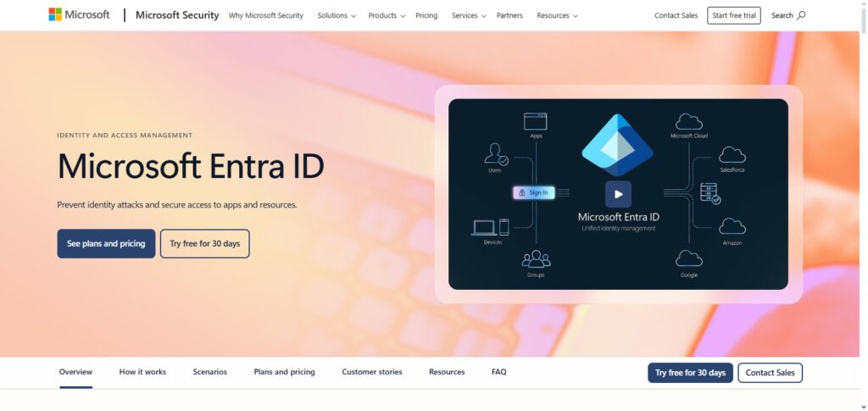Click the Users icon in diagram
Image resolution: width=868 pixels, height=411 pixels.
pyautogui.click(x=495, y=154)
